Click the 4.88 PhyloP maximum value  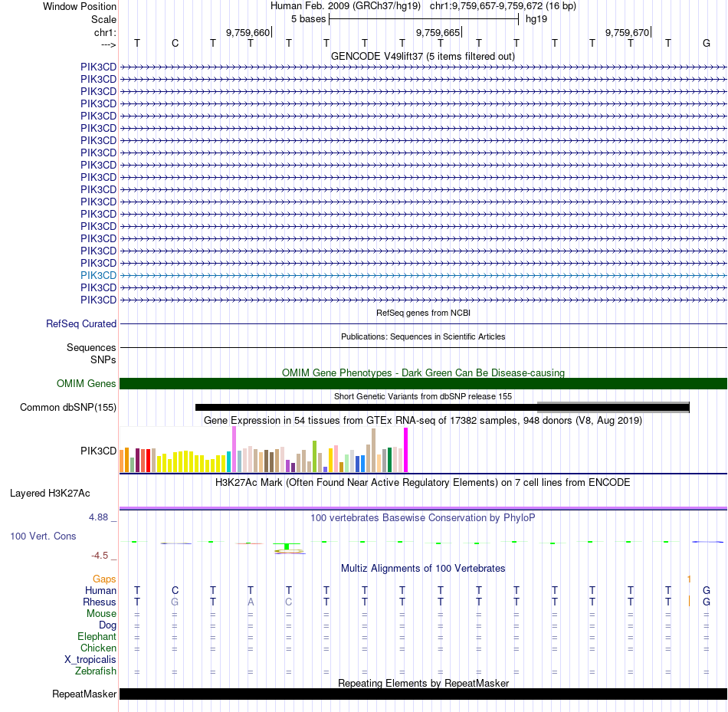coord(98,517)
